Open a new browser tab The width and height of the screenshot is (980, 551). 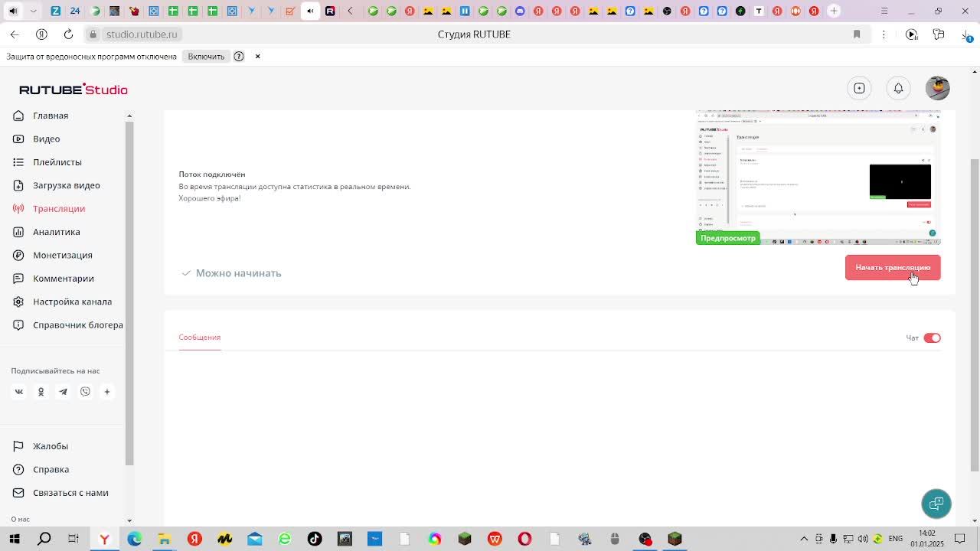coord(834,11)
